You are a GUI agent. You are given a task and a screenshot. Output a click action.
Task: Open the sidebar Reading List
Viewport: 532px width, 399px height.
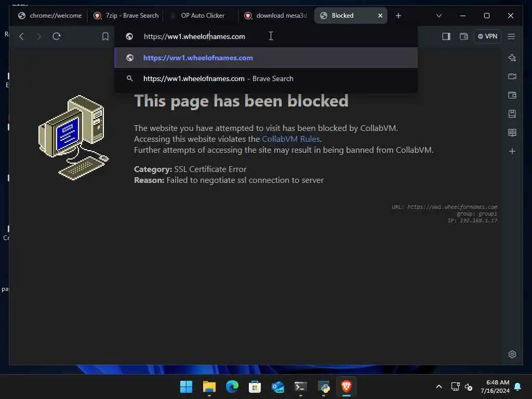(x=512, y=132)
